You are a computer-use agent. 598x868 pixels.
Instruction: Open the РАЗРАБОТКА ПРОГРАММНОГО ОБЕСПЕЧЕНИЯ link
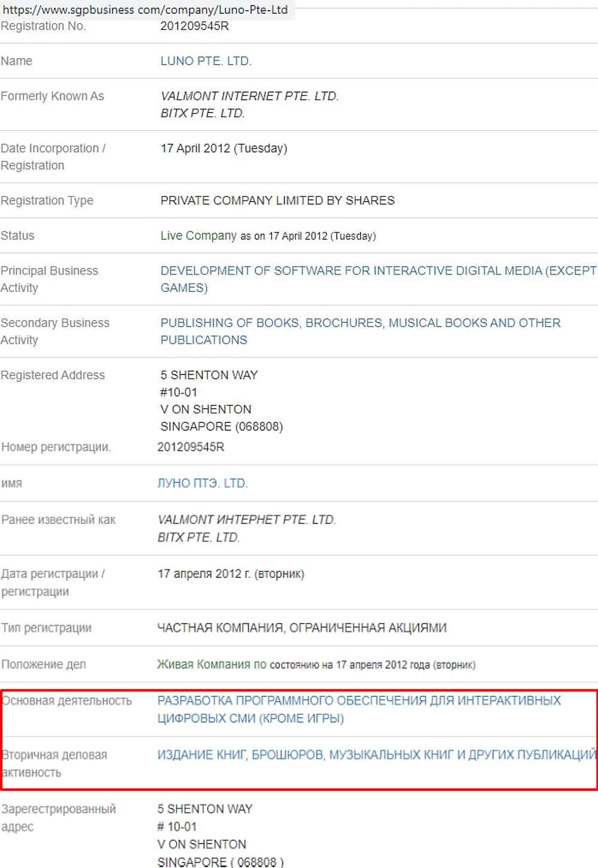[359, 709]
